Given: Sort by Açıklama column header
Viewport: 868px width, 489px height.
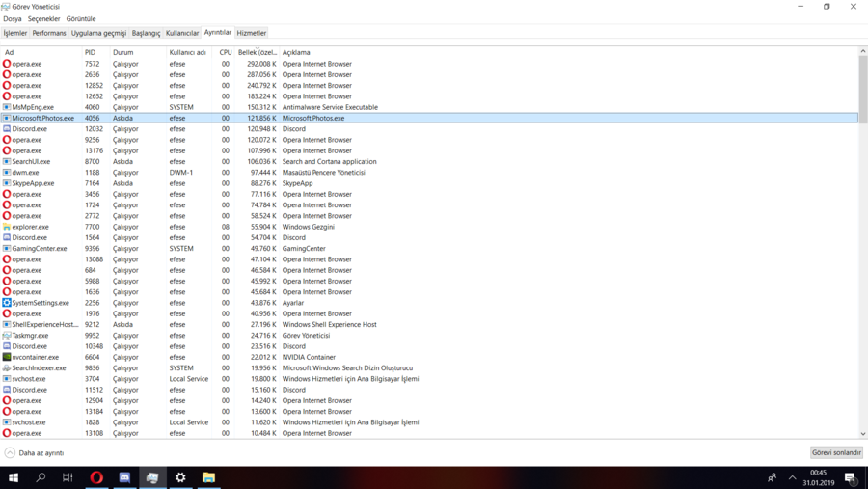Looking at the screenshot, I should pos(296,53).
